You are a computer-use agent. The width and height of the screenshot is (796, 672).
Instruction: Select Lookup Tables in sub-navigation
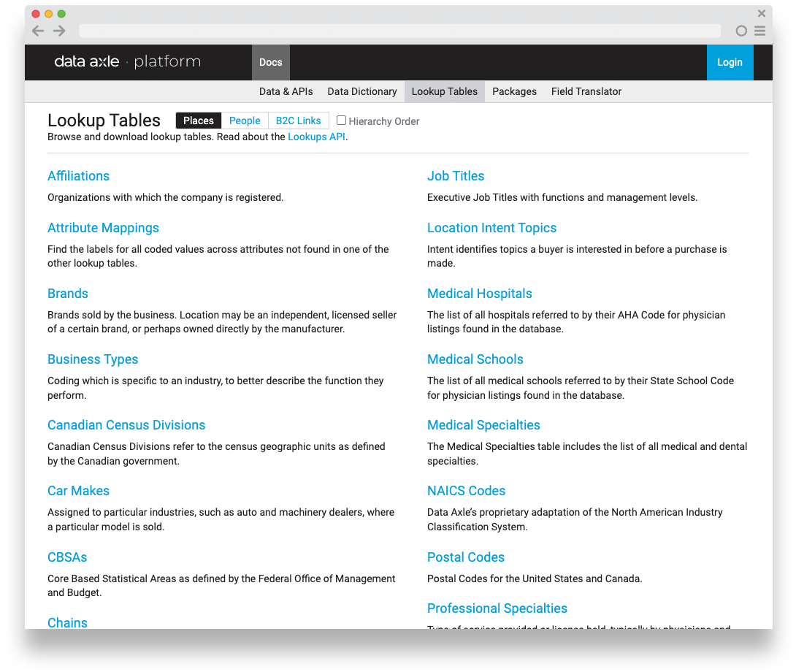tap(444, 91)
